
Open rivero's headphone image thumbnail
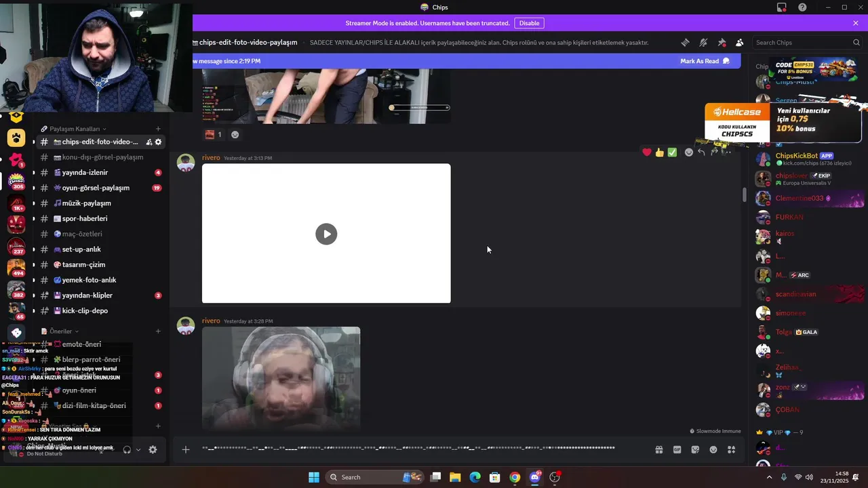click(281, 378)
